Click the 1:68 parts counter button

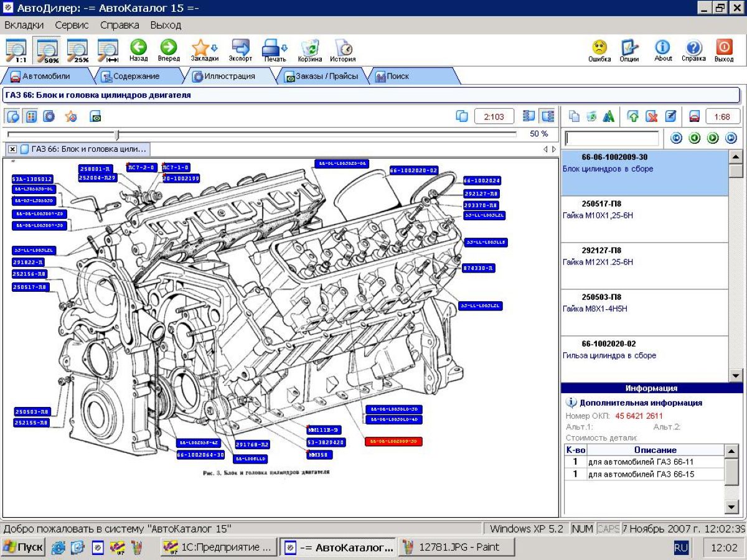[722, 116]
